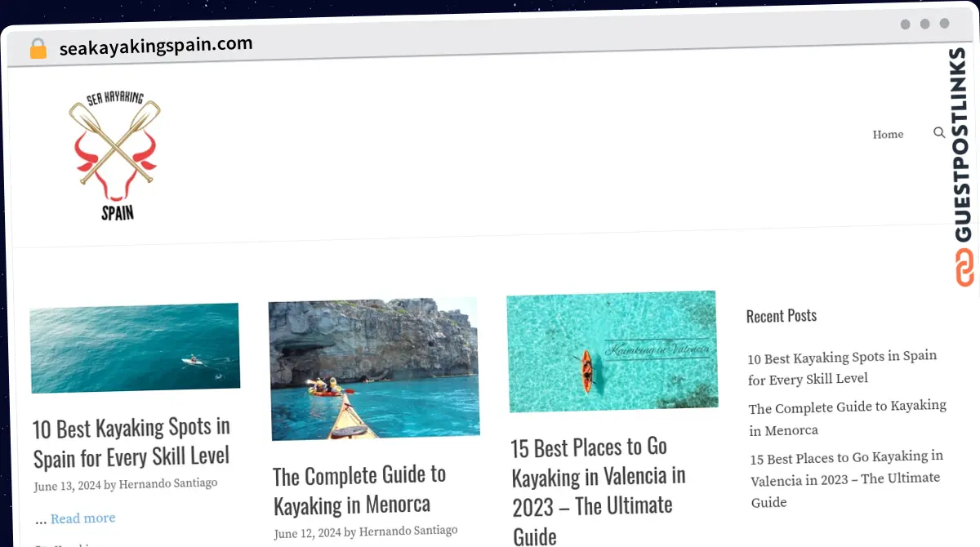Click the Sea Kayaking Spain logo
The height and width of the screenshot is (547, 980).
coord(115,156)
